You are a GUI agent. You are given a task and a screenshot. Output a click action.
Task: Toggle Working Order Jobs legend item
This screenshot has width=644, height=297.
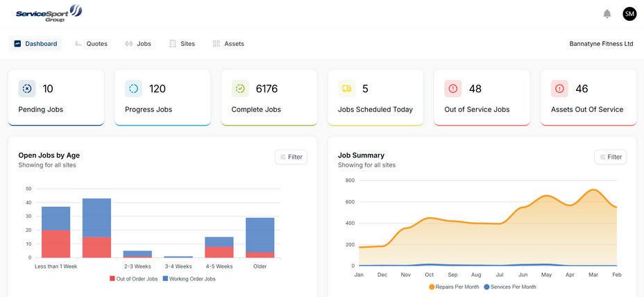tap(189, 278)
